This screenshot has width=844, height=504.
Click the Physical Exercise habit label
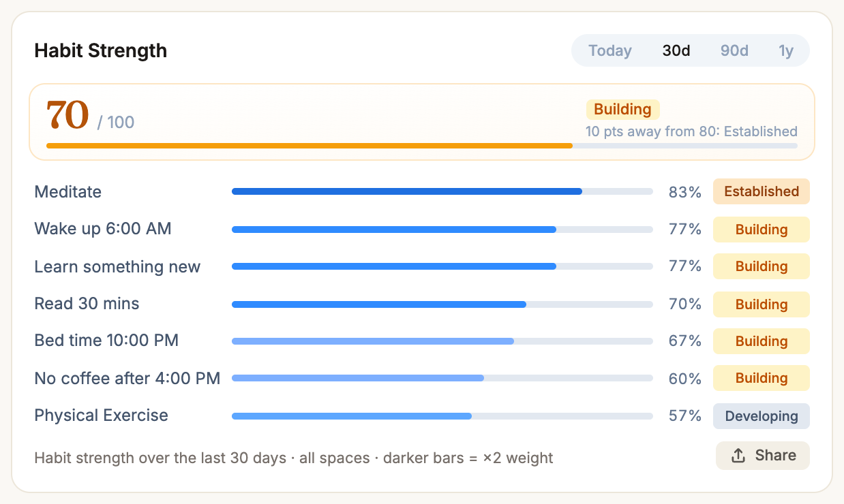(101, 415)
